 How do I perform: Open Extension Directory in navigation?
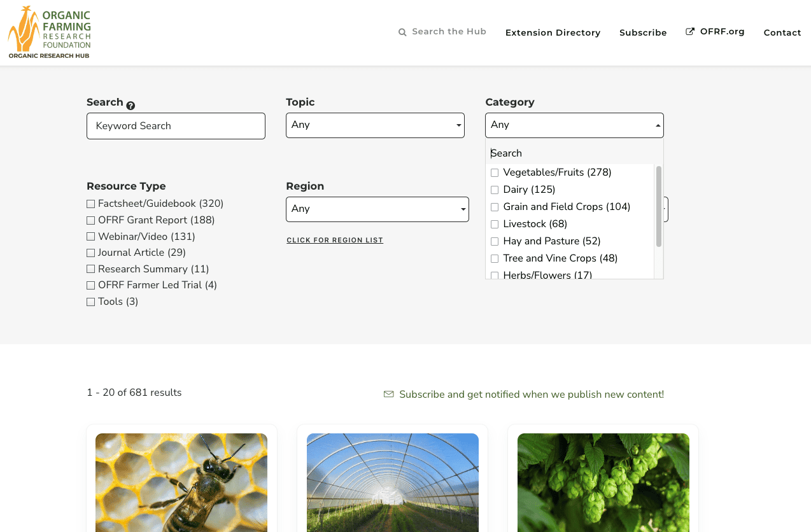[553, 32]
